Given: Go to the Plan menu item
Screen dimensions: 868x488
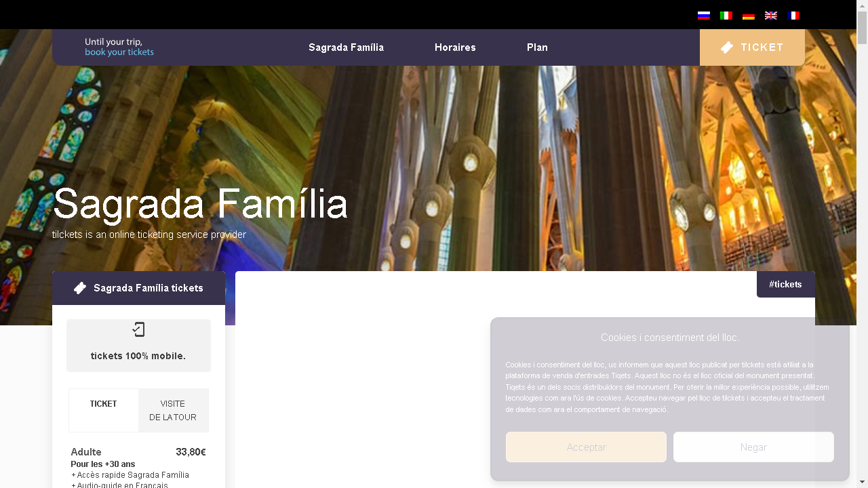Looking at the screenshot, I should (537, 47).
